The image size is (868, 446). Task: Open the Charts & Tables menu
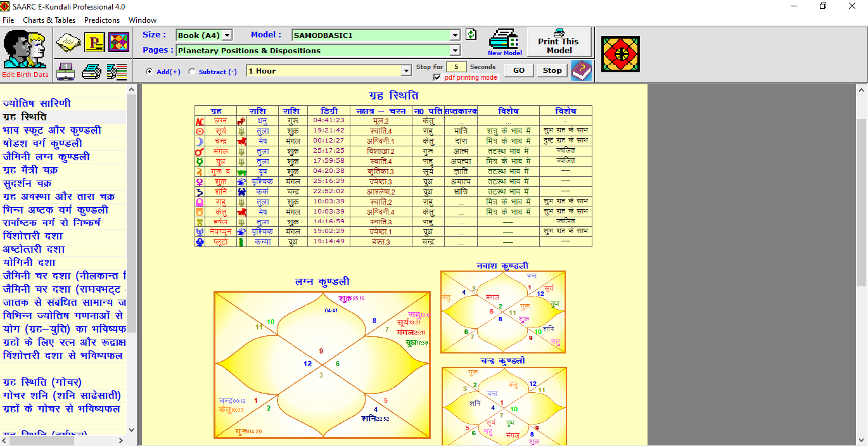(49, 20)
